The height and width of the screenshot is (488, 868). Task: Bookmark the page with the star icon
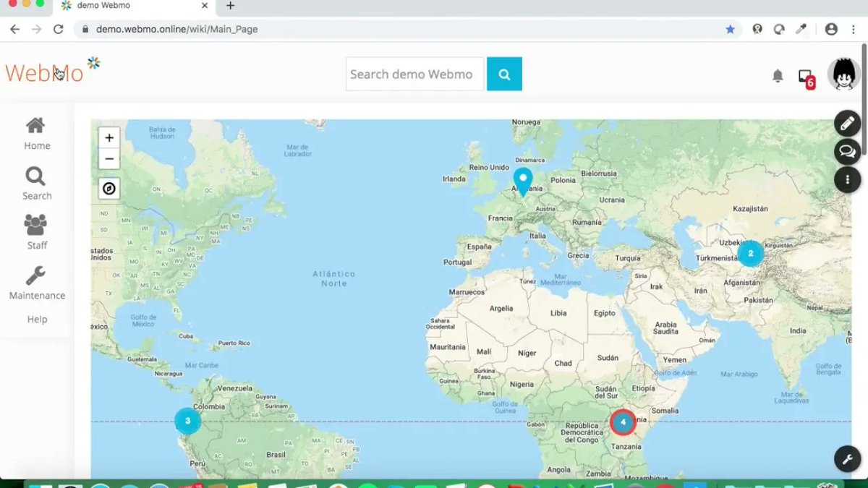click(x=731, y=30)
